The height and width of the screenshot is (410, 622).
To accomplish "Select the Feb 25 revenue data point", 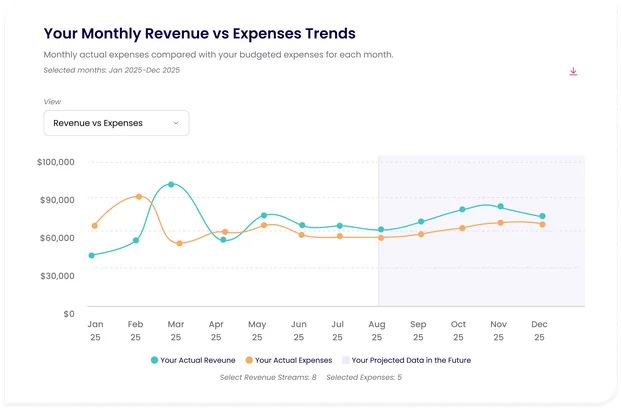I will (x=136, y=240).
